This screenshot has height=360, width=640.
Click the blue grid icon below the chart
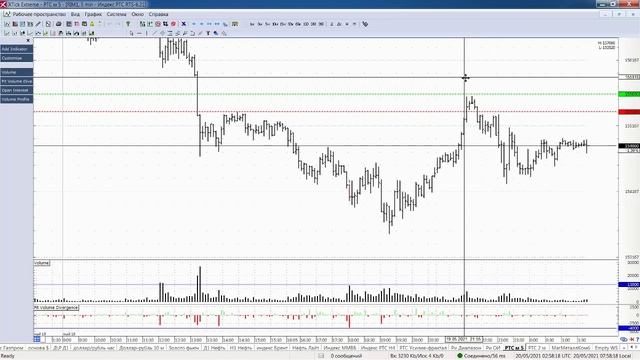click(37, 339)
